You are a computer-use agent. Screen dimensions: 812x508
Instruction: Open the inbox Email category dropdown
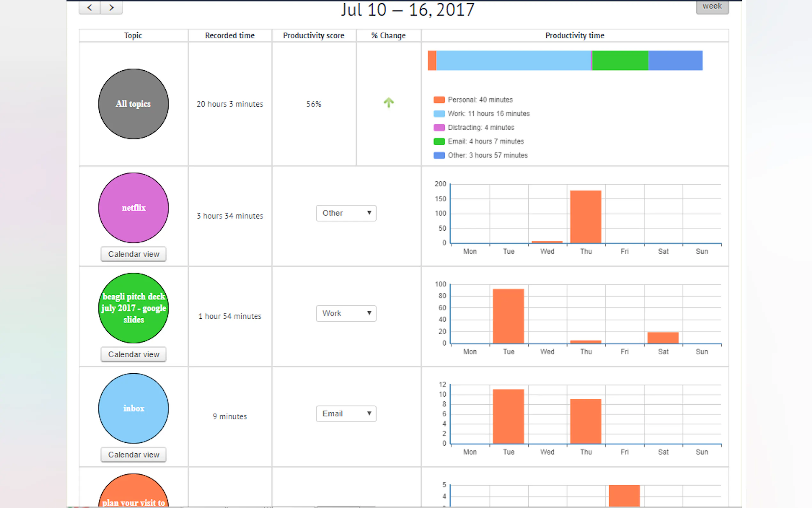pyautogui.click(x=346, y=414)
